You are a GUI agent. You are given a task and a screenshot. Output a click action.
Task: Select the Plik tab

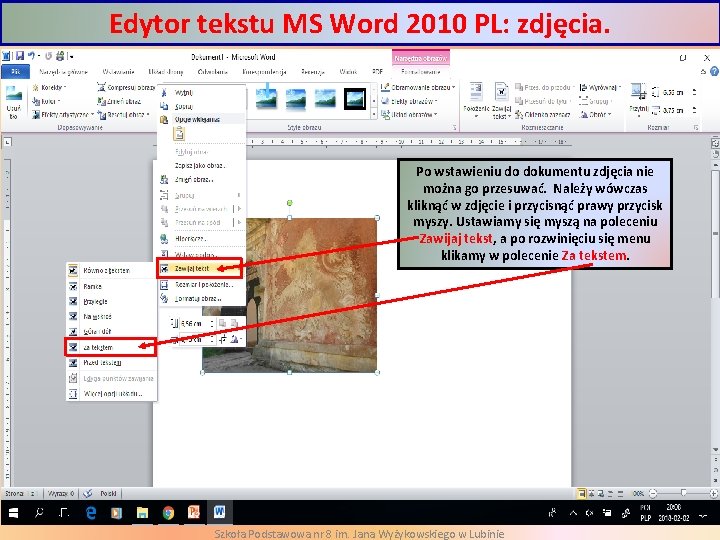click(16, 72)
